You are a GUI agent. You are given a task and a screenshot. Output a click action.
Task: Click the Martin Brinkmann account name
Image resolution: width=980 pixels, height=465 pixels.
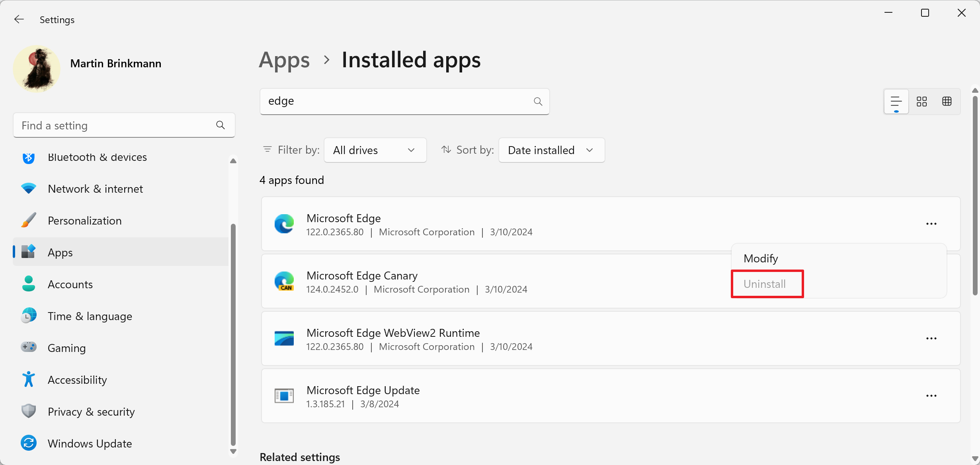[x=115, y=63]
